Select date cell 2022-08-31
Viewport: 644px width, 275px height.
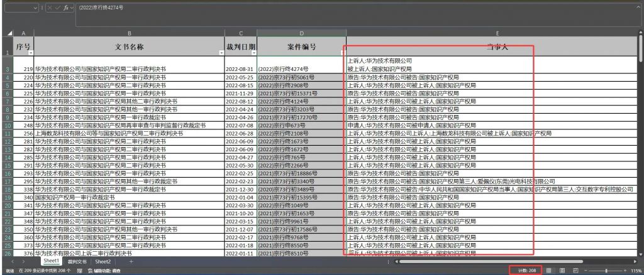[x=241, y=65]
